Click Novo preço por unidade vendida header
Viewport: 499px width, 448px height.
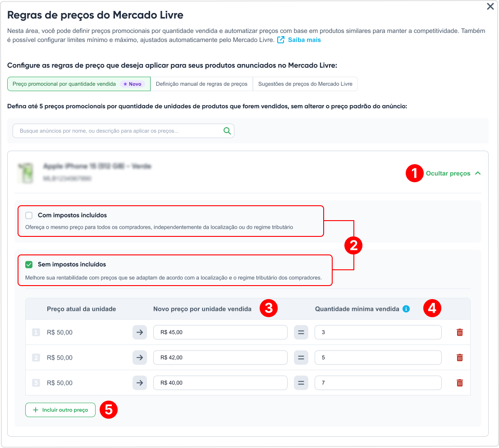pyautogui.click(x=202, y=309)
